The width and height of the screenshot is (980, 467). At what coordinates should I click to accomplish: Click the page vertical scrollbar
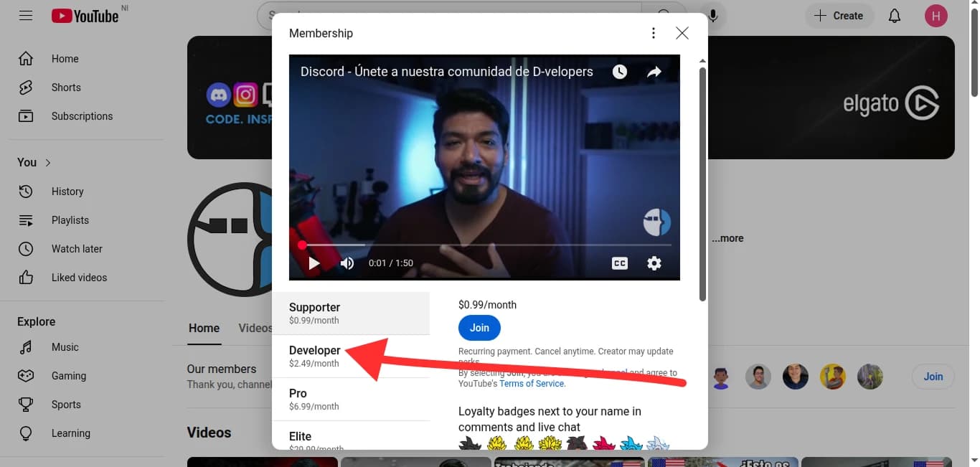[x=974, y=54]
